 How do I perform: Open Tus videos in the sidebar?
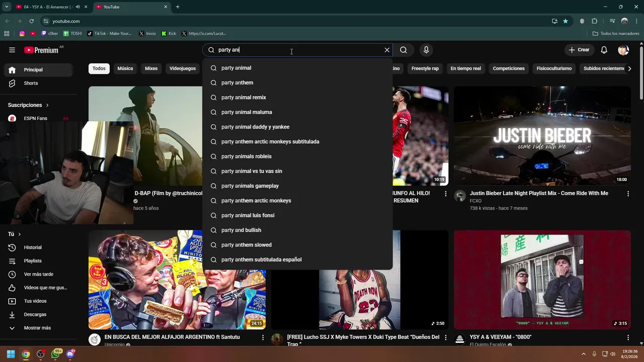38,301
